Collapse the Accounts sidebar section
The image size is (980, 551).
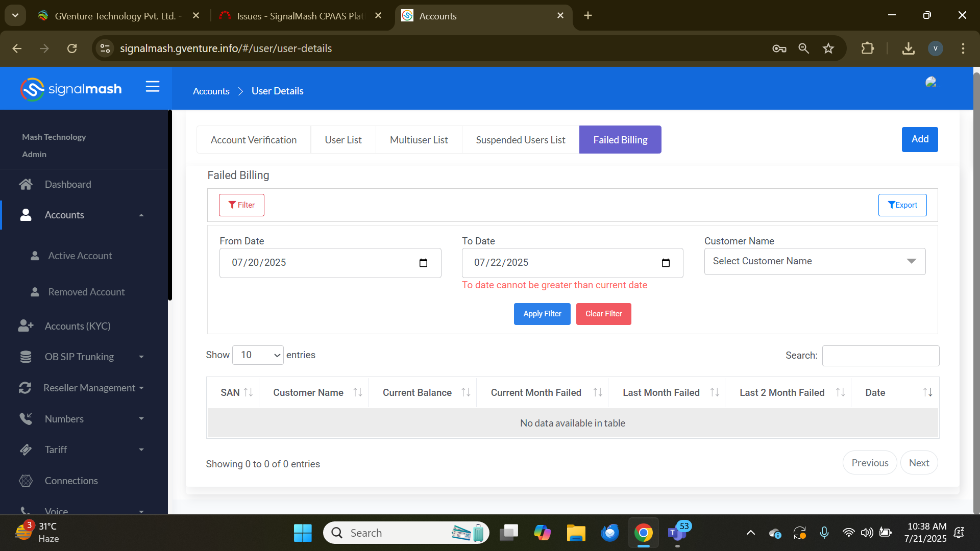[x=141, y=215]
